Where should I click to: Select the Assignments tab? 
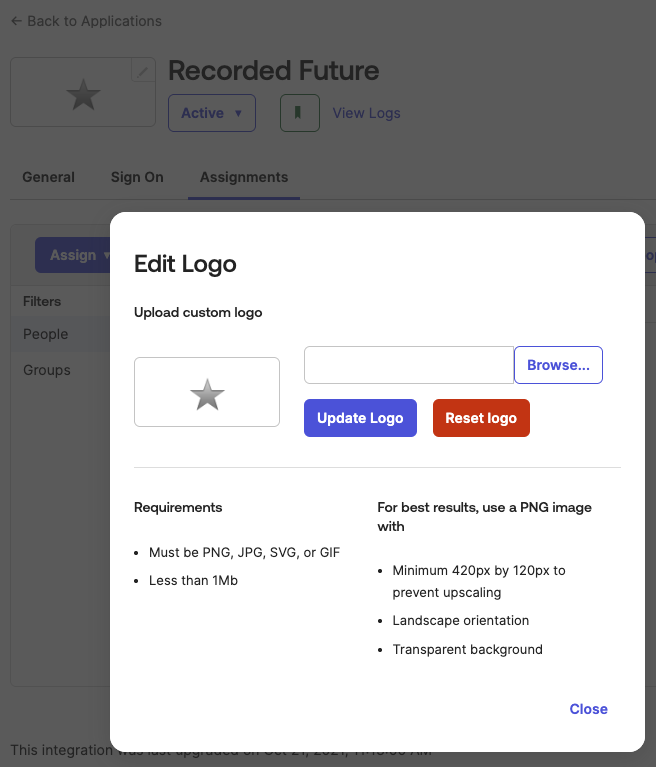click(x=243, y=177)
